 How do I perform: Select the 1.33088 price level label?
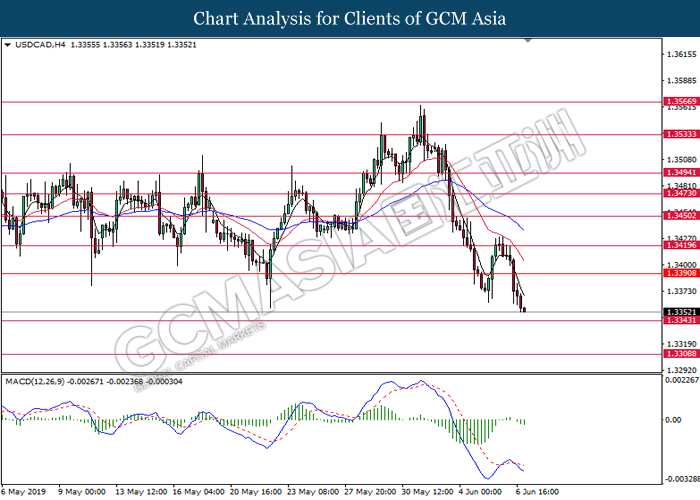point(682,354)
